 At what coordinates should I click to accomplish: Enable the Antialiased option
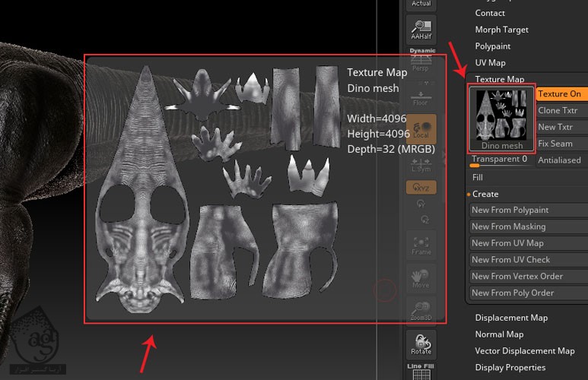click(561, 160)
